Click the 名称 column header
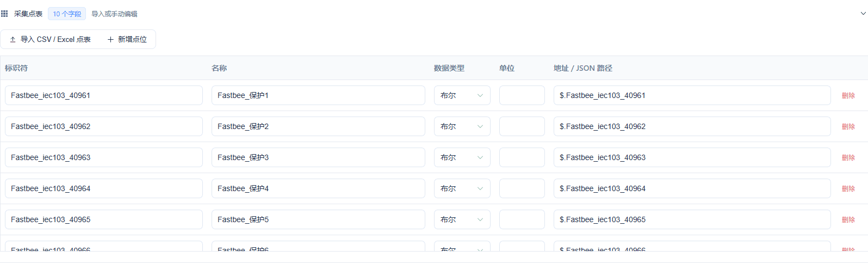Screen dimensions: 868x263 point(219,68)
